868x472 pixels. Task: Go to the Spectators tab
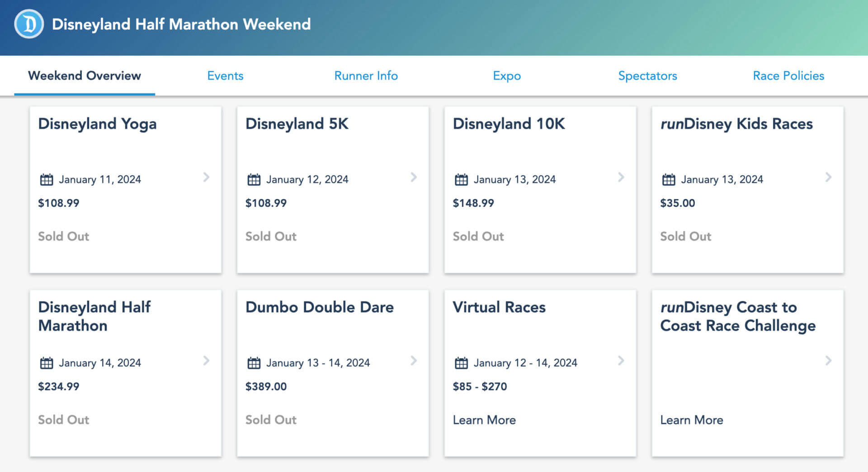(x=647, y=76)
